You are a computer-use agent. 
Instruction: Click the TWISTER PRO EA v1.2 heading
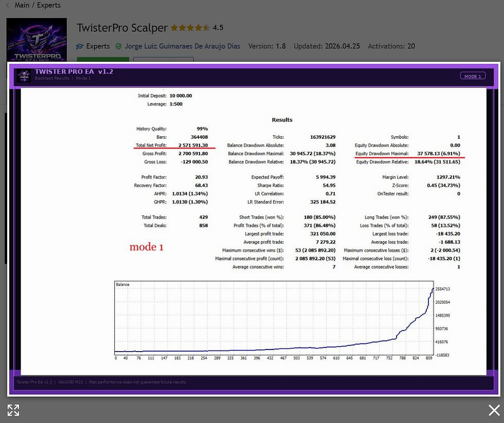pyautogui.click(x=74, y=71)
